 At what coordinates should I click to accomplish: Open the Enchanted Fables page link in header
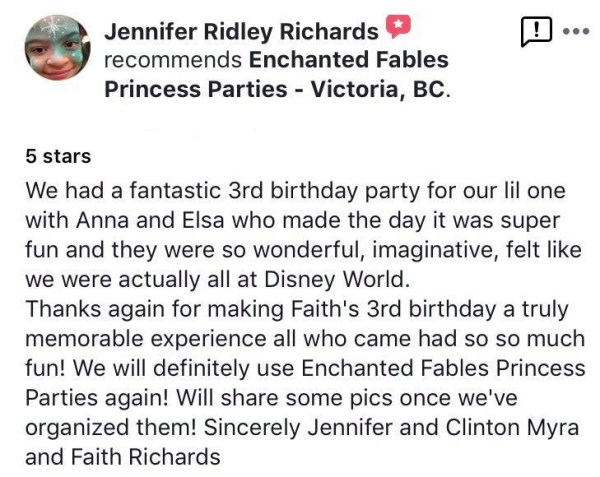(x=348, y=60)
